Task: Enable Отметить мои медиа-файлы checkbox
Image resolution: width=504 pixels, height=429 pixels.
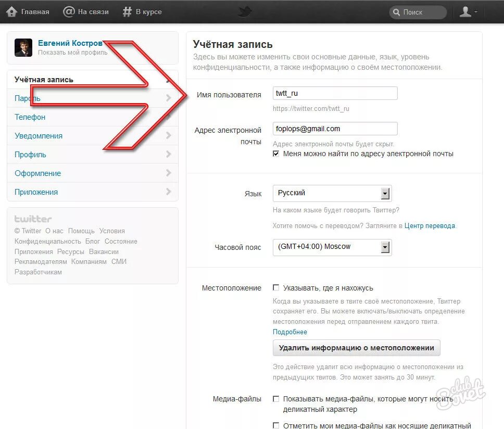Action: (276, 425)
